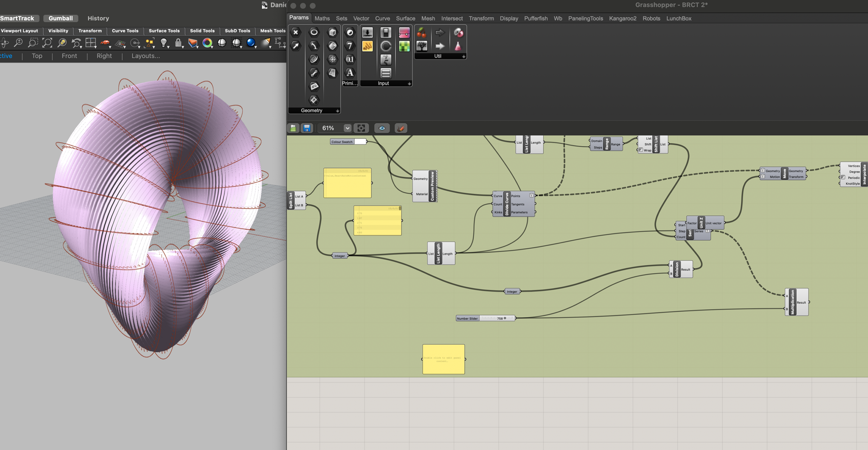Switch to Solid Tools tab in Rhino
The height and width of the screenshot is (450, 868).
coord(202,31)
